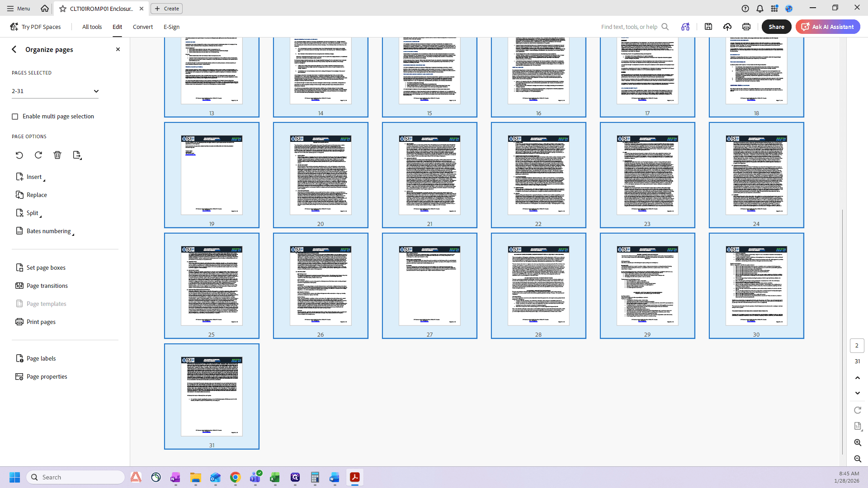Click Ask AI Assistant button
Screen dimensions: 868x488
(828, 27)
